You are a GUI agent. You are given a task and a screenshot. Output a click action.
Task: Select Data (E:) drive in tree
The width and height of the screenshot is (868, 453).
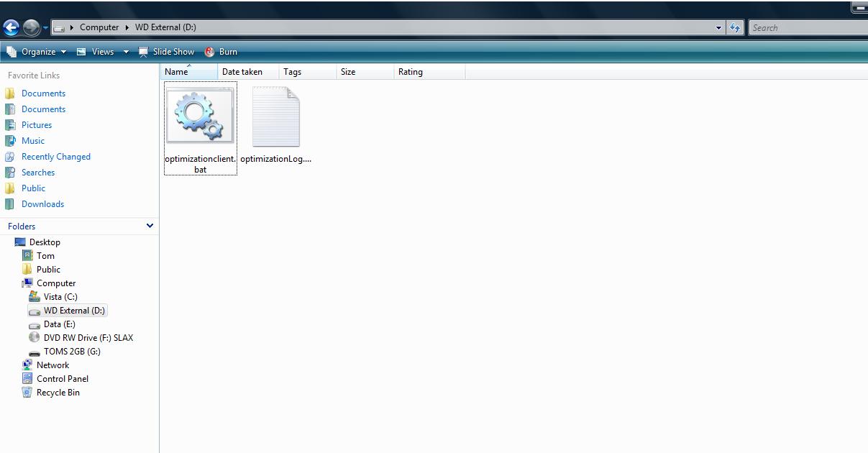pos(59,324)
